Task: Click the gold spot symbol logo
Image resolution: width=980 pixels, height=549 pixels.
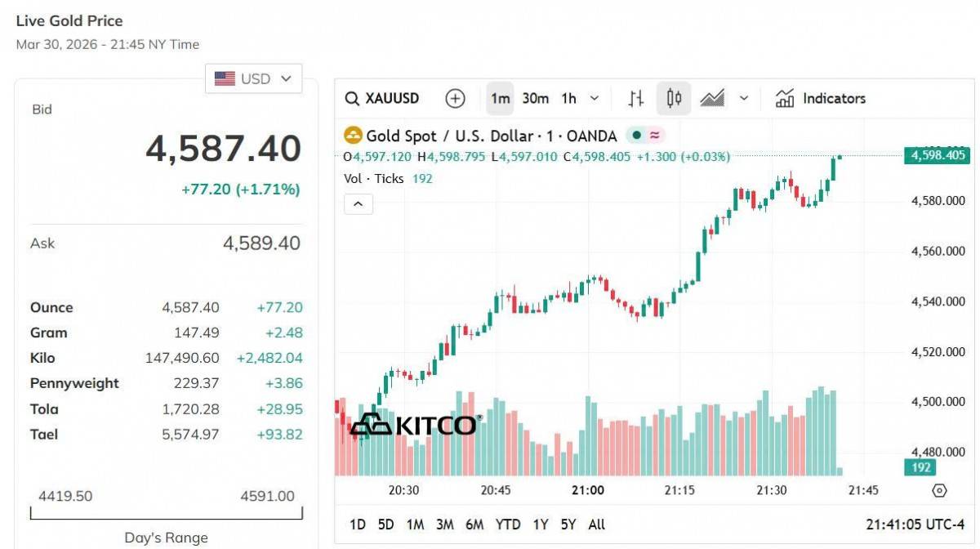Action: click(353, 136)
